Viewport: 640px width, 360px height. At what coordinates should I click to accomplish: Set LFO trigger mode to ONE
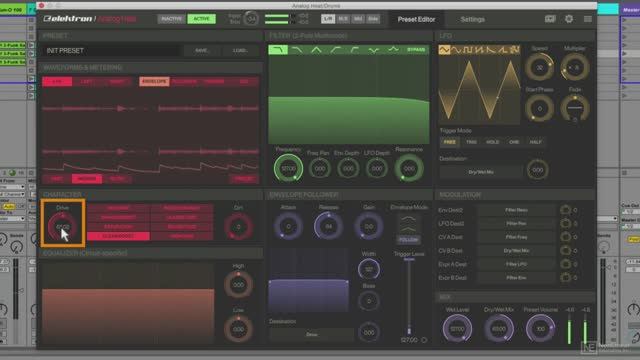(514, 142)
